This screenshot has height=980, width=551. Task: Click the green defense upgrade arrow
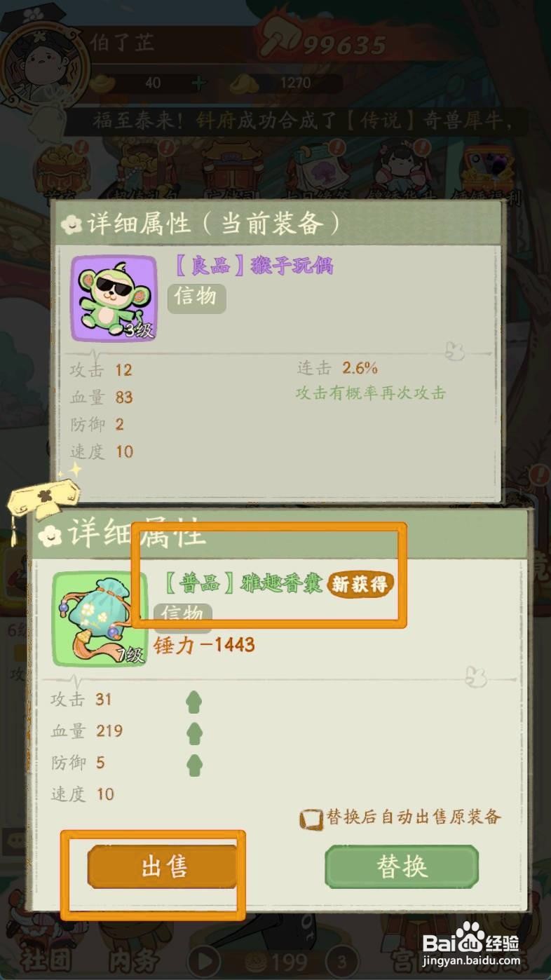(194, 765)
